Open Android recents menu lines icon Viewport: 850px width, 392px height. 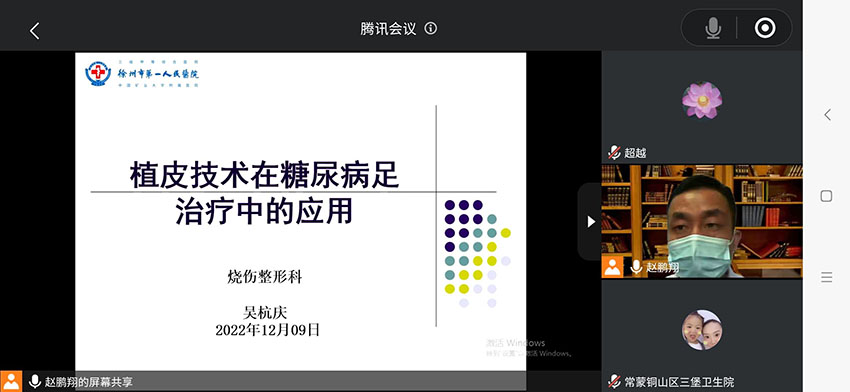click(x=826, y=278)
